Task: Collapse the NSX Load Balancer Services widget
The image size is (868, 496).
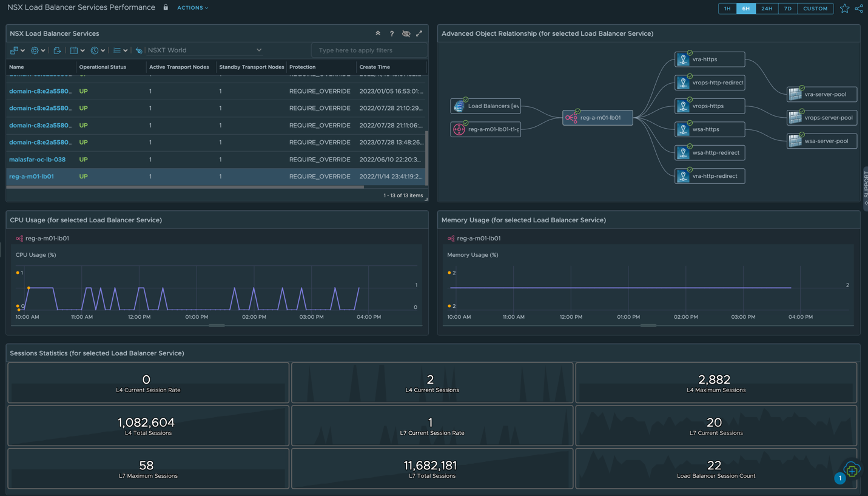Action: click(x=378, y=33)
